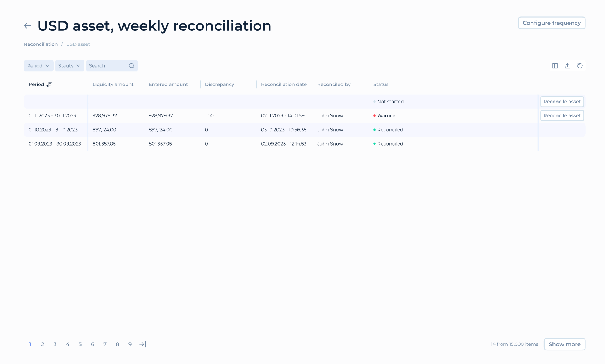
Task: Click the green Reconciled status dot for October
Action: (374, 129)
